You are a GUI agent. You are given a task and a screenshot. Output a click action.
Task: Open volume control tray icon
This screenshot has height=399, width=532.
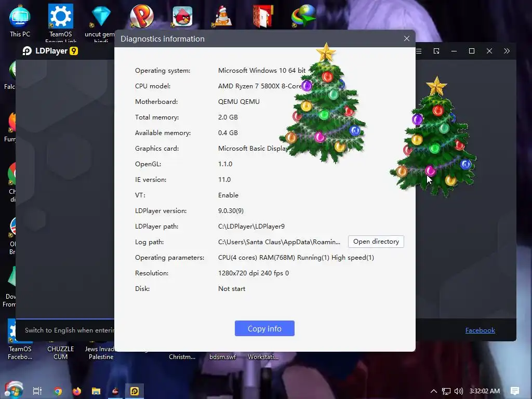(x=459, y=391)
